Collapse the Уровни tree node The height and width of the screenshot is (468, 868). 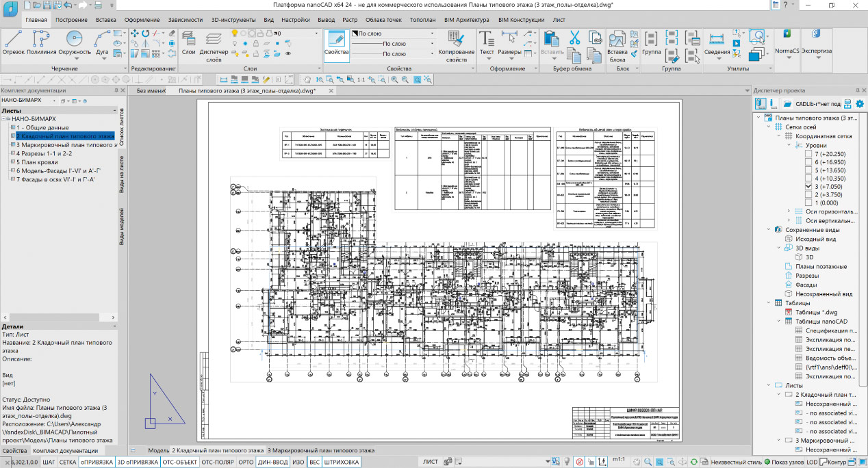(790, 146)
